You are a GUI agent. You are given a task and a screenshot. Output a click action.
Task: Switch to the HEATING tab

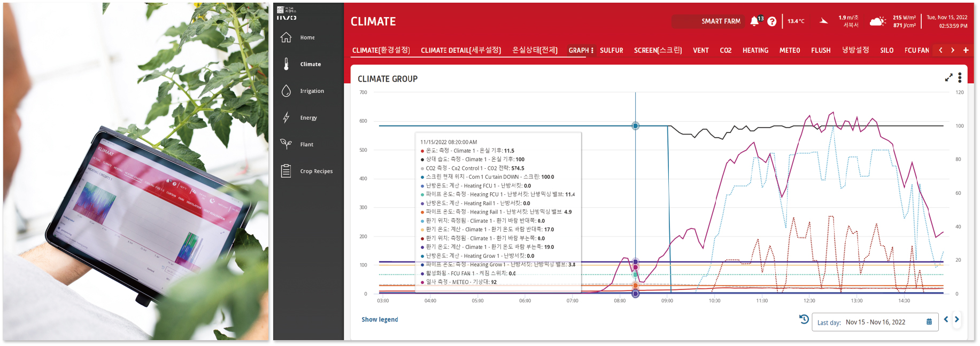(x=755, y=50)
